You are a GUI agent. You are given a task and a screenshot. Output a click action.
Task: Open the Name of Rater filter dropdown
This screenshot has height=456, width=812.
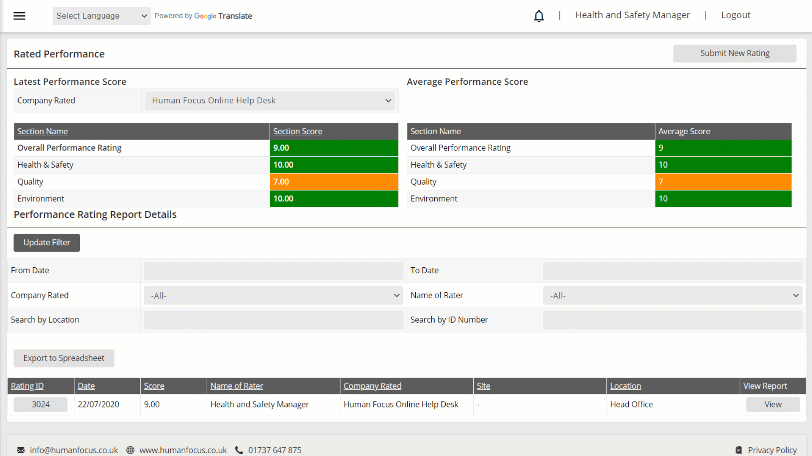coord(672,296)
